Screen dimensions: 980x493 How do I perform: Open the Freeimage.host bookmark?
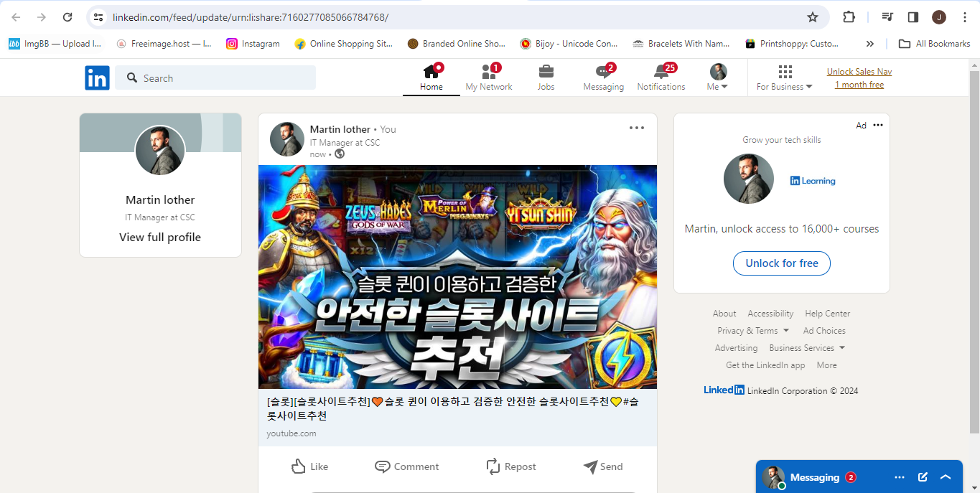pyautogui.click(x=164, y=44)
